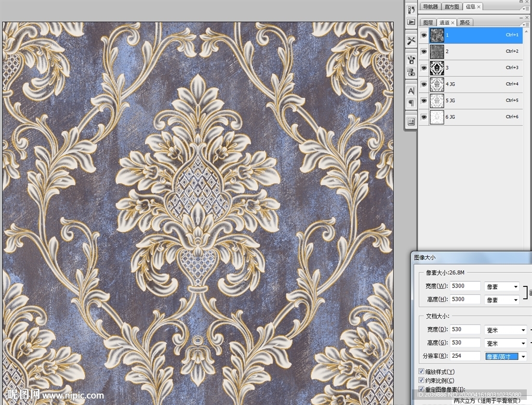Image resolution: width=532 pixels, height=405 pixels.
Task: Uncheck the 重定图像像素 checkbox
Action: [x=421, y=389]
